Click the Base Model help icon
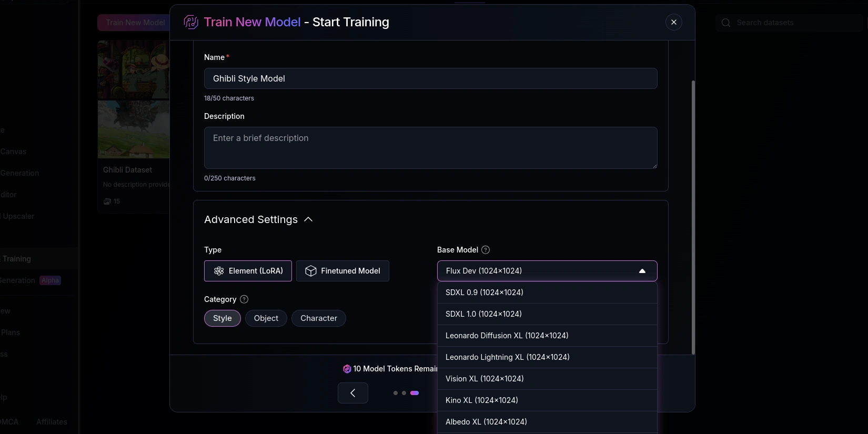The height and width of the screenshot is (434, 868). (486, 250)
